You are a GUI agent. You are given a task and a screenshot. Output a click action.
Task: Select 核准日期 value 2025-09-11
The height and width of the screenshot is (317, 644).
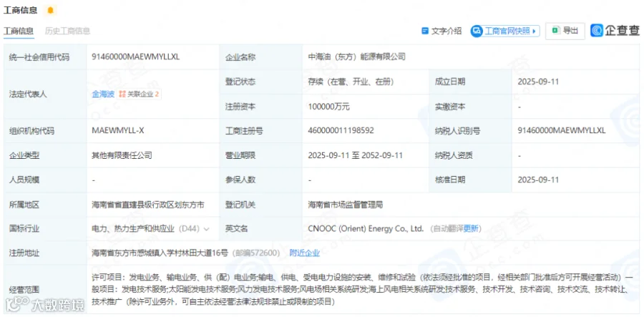(538, 180)
